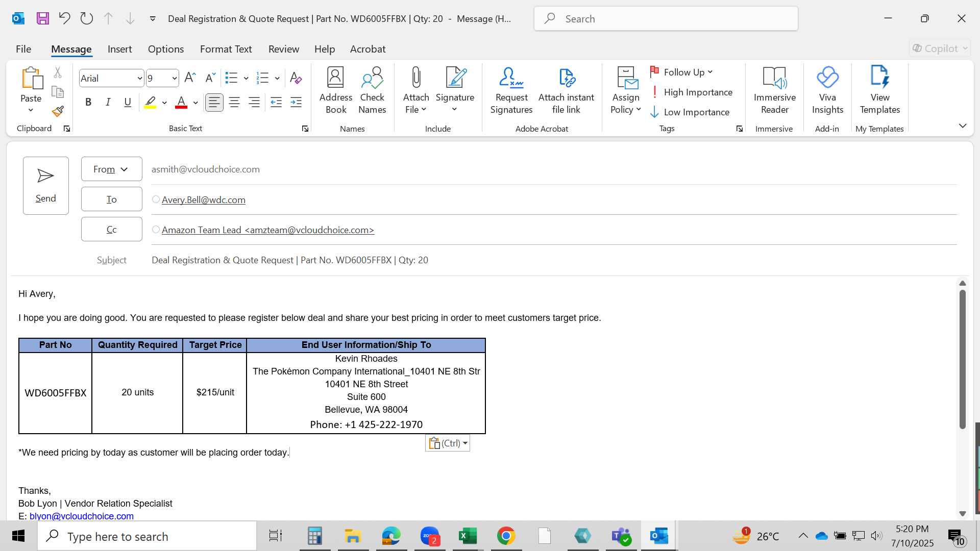Image resolution: width=980 pixels, height=551 pixels.
Task: Click Attach instant file link
Action: tap(566, 91)
